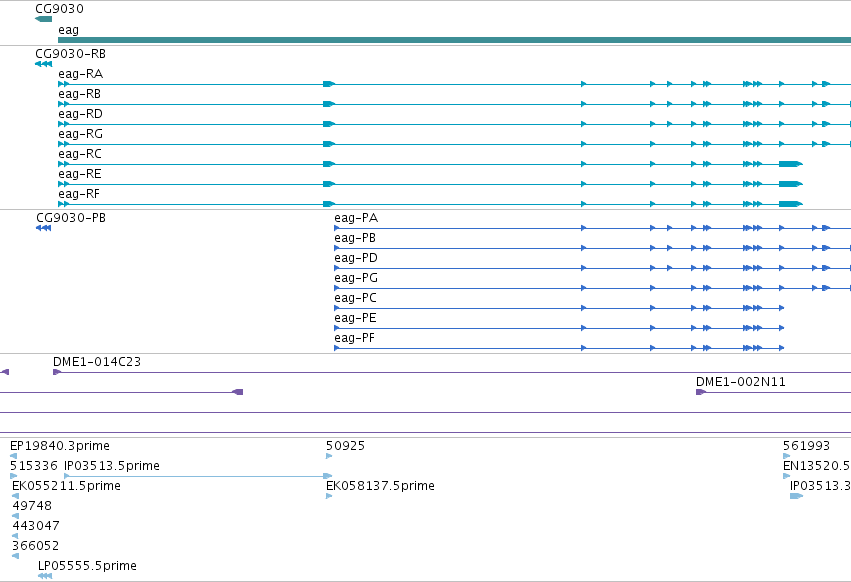The image size is (851, 582).
Task: Select the DME1-014C23 clone start marker
Action: [x=57, y=372]
